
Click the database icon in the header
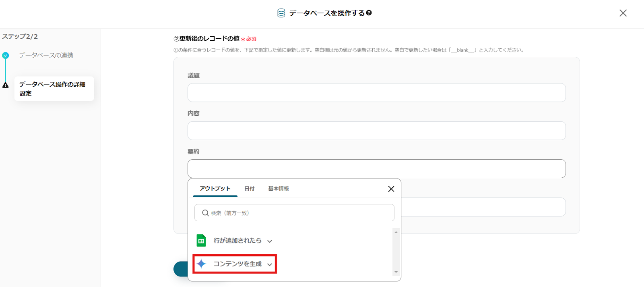tap(281, 13)
